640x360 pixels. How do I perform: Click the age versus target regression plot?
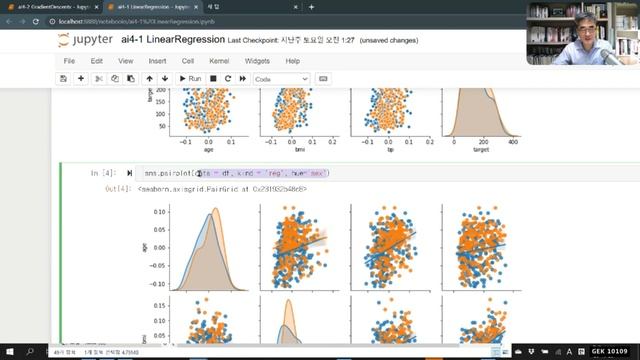pos(481,247)
